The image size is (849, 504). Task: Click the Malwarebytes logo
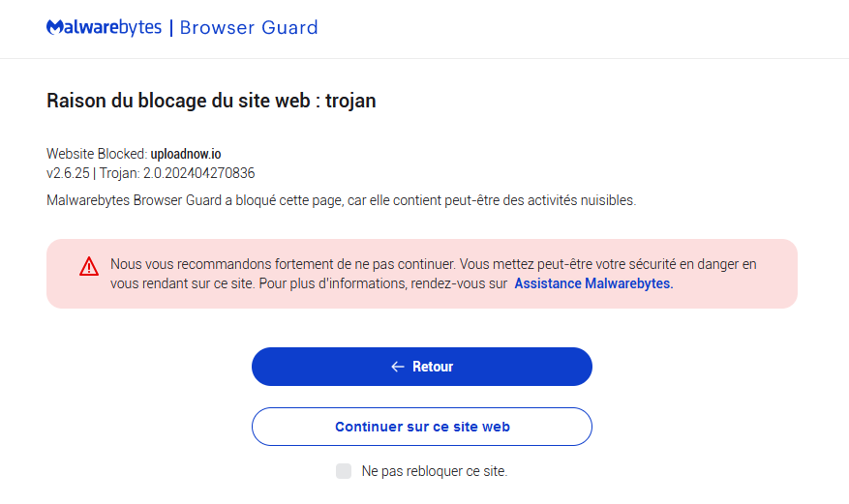click(x=104, y=27)
